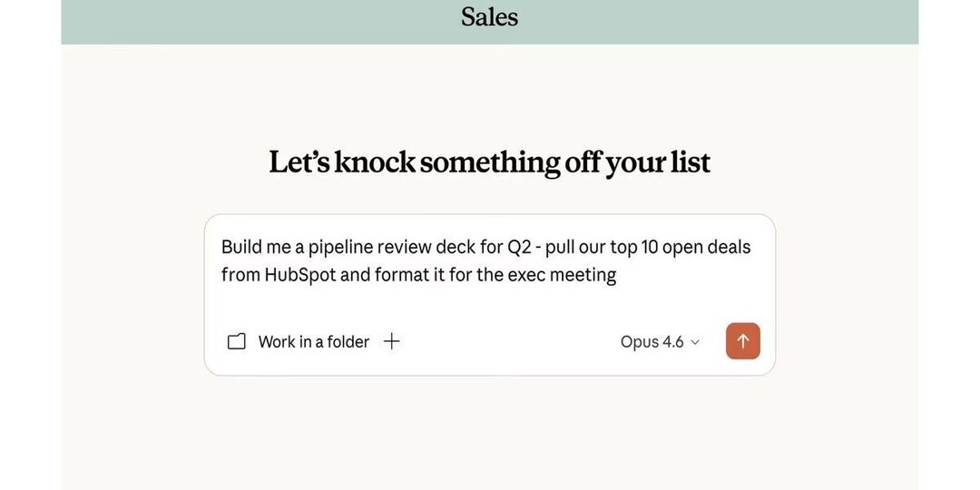This screenshot has width=980, height=490.
Task: Place the cursor after 'exec meeting'
Action: (618, 275)
